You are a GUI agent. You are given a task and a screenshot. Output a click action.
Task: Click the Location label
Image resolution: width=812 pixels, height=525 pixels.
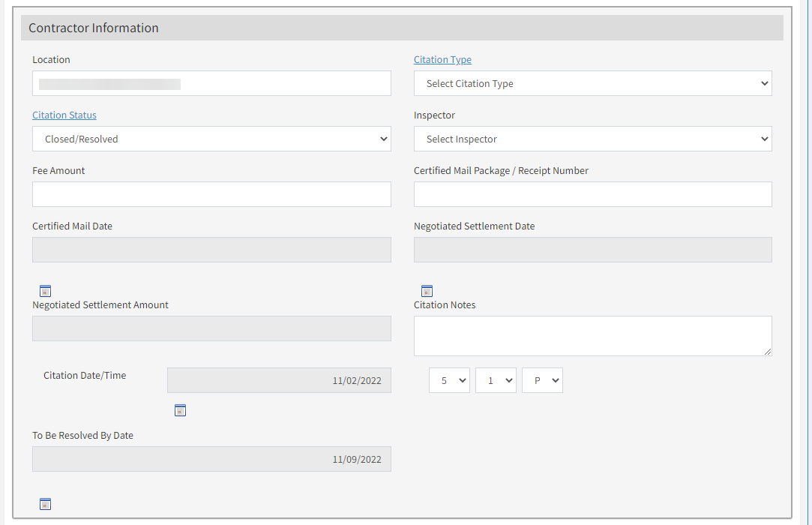(x=51, y=59)
